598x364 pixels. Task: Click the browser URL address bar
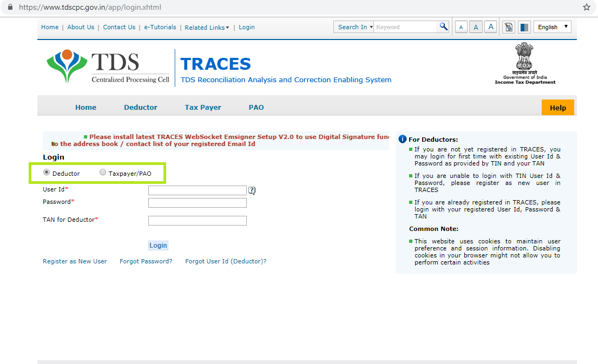(298, 7)
